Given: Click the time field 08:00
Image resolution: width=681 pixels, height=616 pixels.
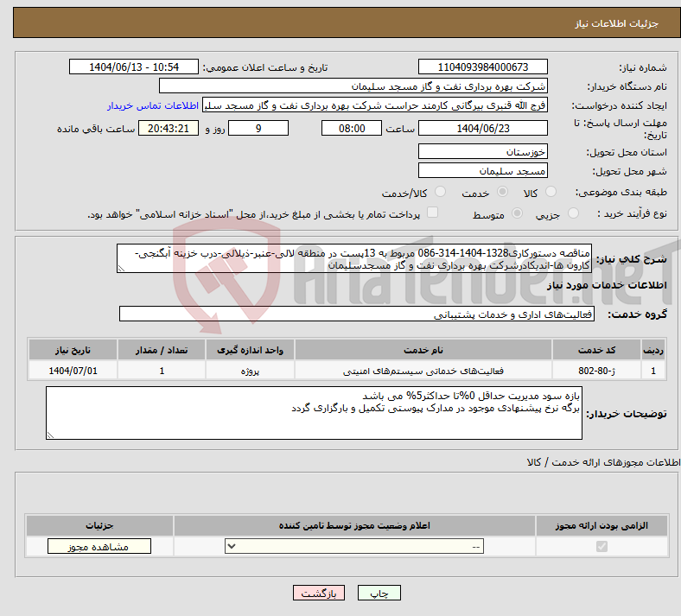Looking at the screenshot, I should click(x=352, y=129).
